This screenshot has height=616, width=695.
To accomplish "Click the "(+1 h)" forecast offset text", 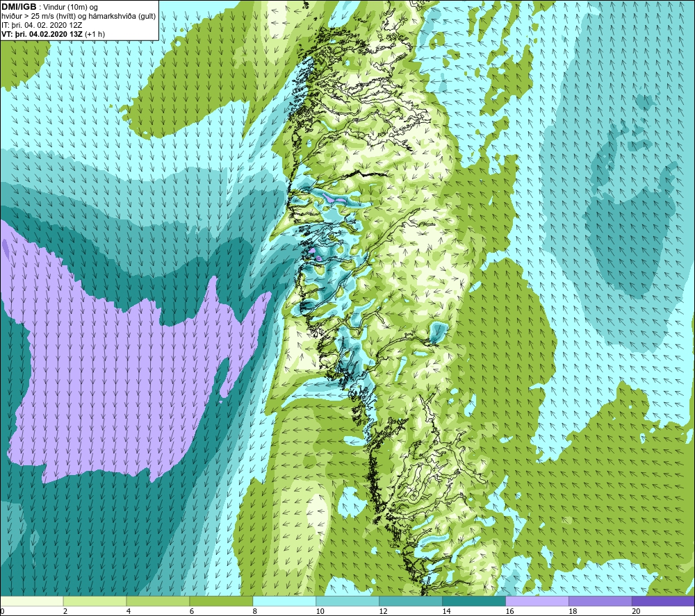I will click(x=95, y=34).
